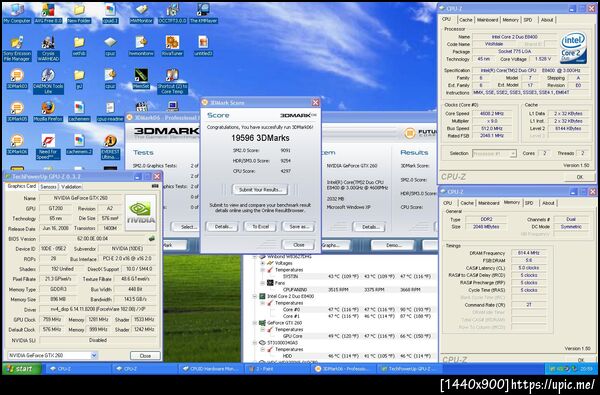Open Sony Ericsson File Manager icon
Screen dimensions: 600x395
pos(17,49)
